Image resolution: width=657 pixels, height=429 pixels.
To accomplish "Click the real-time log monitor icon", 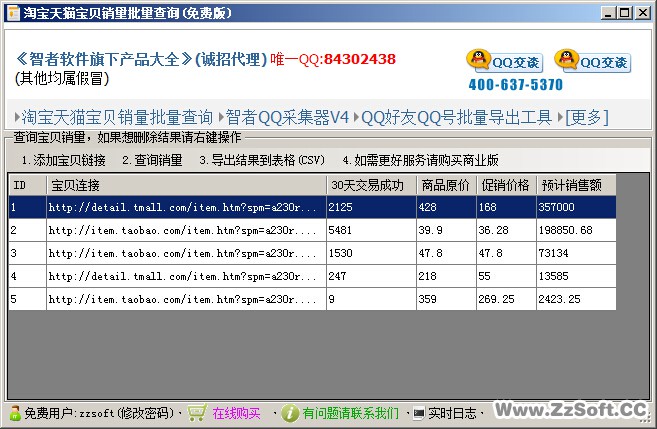I will click(x=419, y=413).
